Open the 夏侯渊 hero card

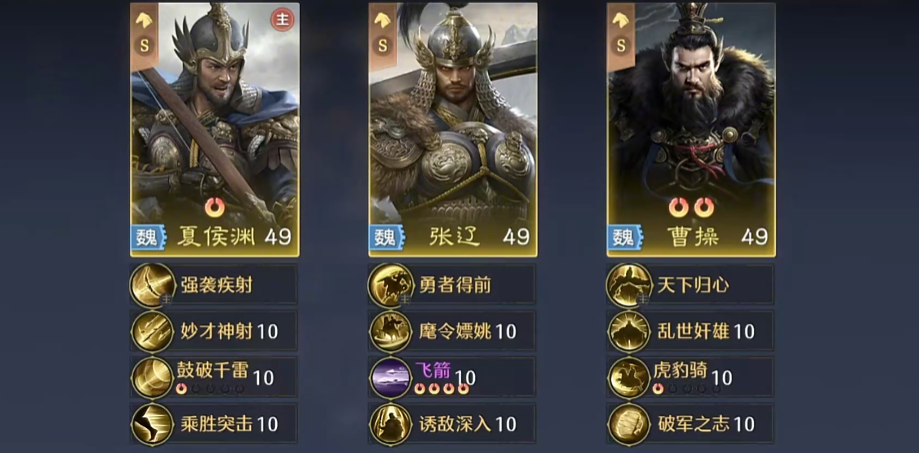215,130
